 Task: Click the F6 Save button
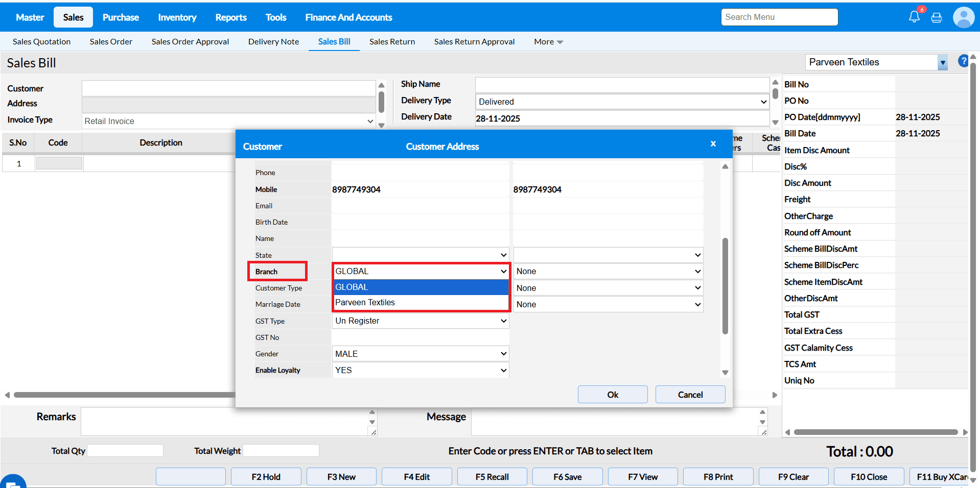coord(567,477)
